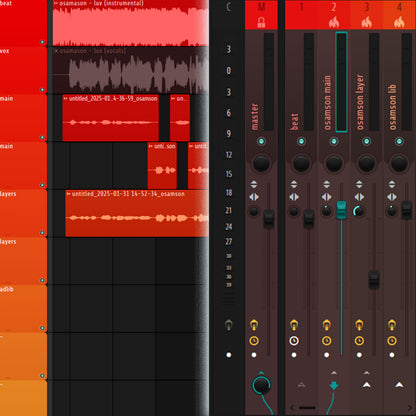Screen dimensions: 416x416
Task: Click osamson main's teal routing arrow
Action: 334,386
